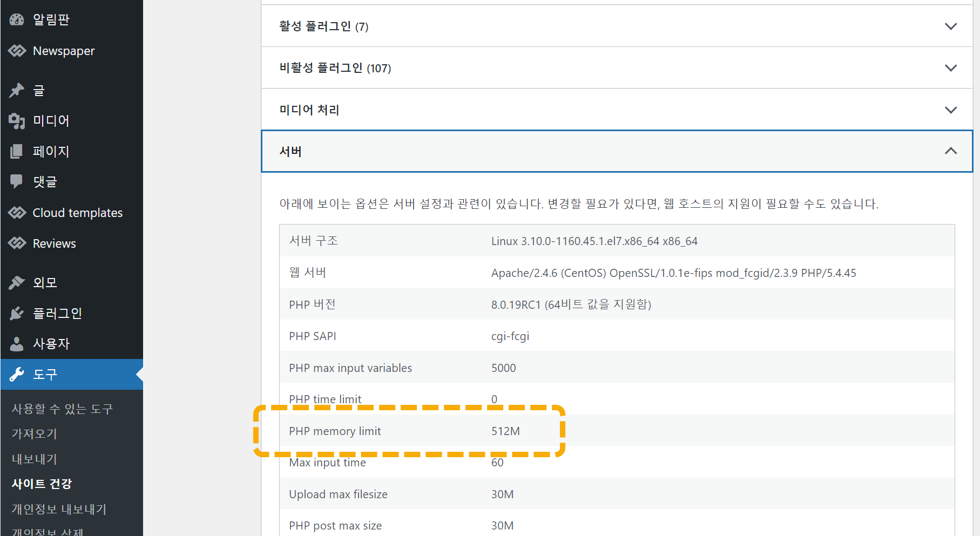This screenshot has height=536, width=980.
Task: Open the 미디어 library icon
Action: tap(16, 120)
